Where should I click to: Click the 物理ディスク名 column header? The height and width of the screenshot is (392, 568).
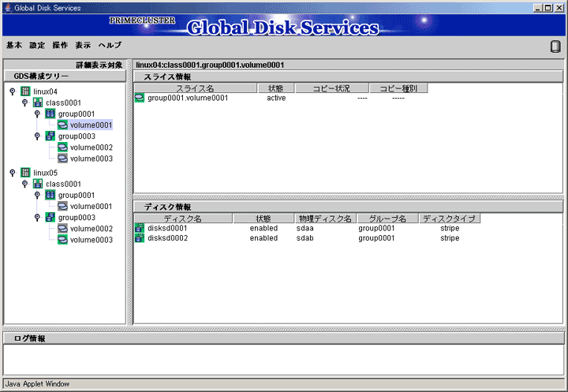coord(326,218)
